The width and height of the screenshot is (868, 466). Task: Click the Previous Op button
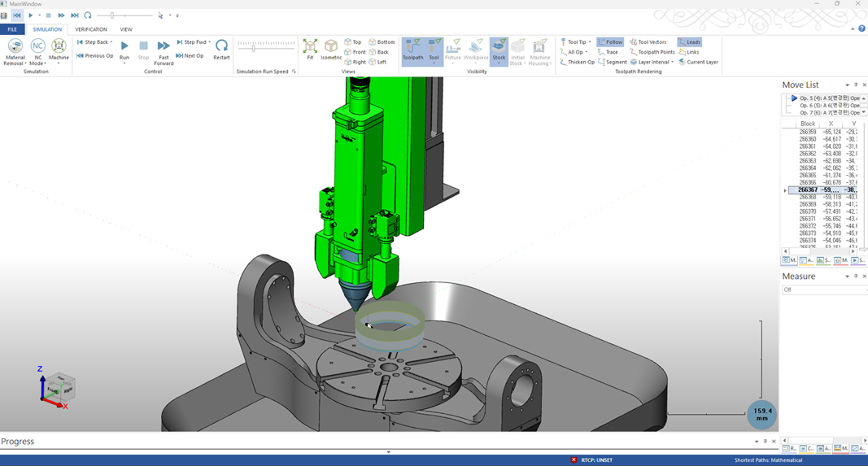95,56
